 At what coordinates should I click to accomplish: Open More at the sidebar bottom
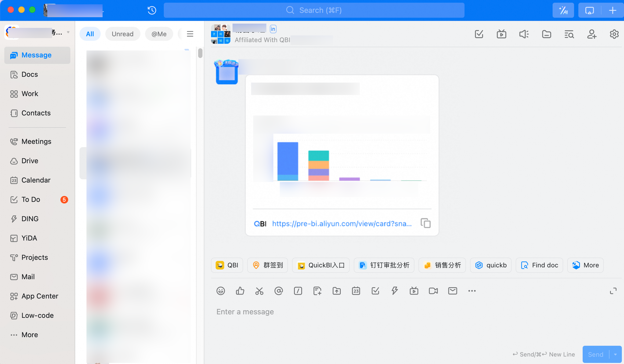tap(37, 335)
